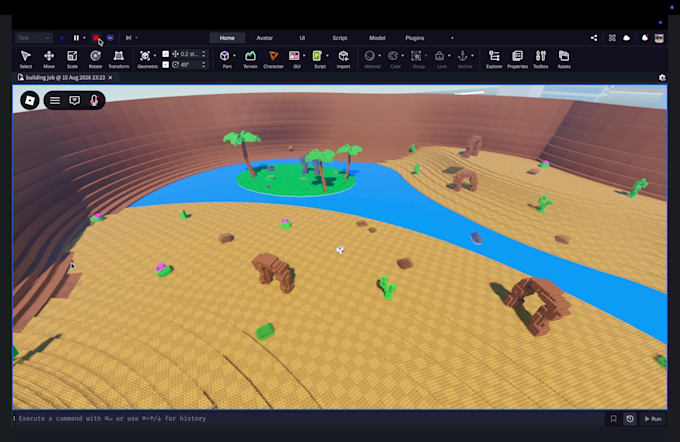This screenshot has height=442, width=680.
Task: Click the Color palette icon
Action: tap(393, 56)
